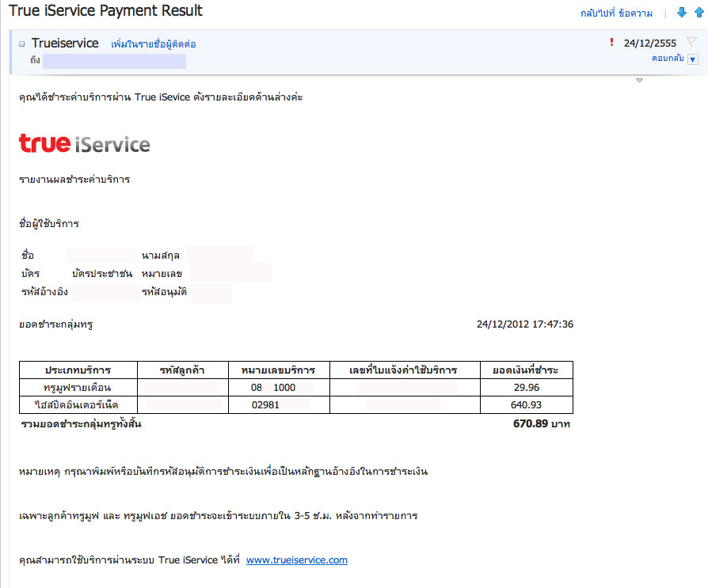Click the date 24/12/2555
The height and width of the screenshot is (588, 708).
650,44
